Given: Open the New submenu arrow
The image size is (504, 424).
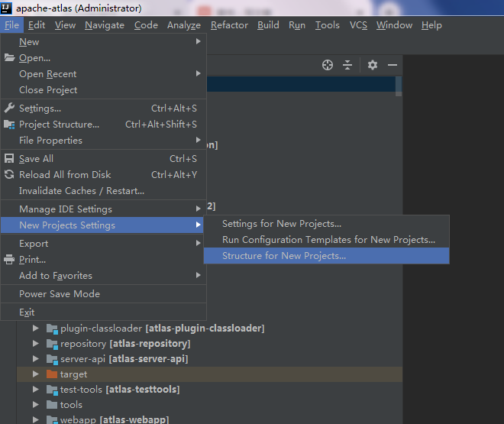Looking at the screenshot, I should tap(199, 41).
